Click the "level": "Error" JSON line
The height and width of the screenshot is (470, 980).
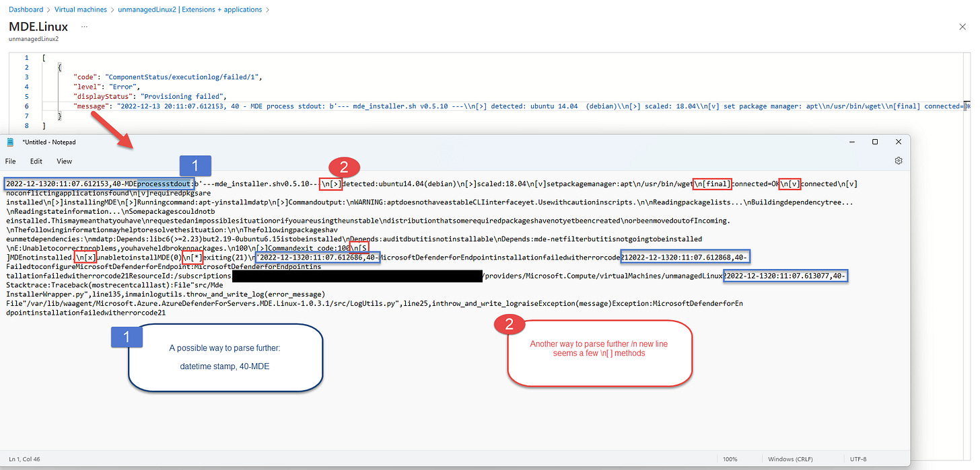[107, 87]
